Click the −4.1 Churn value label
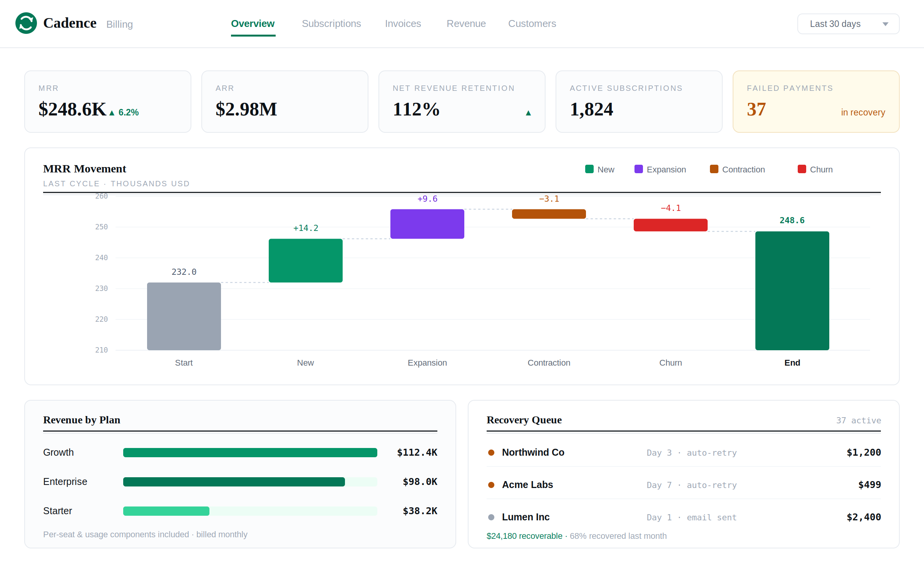The height and width of the screenshot is (585, 924). click(671, 208)
